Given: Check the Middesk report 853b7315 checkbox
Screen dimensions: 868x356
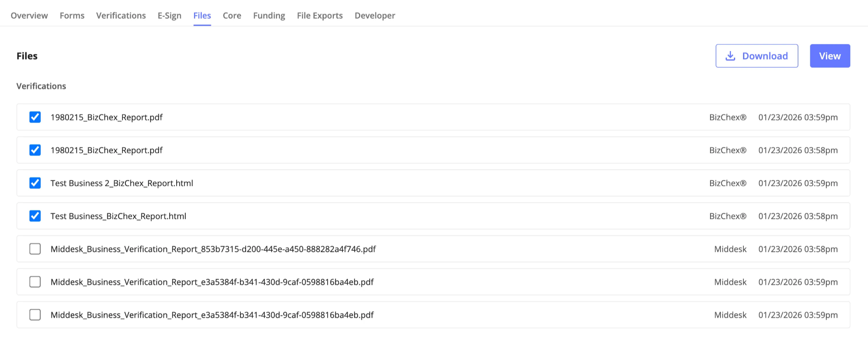Looking at the screenshot, I should pos(35,249).
